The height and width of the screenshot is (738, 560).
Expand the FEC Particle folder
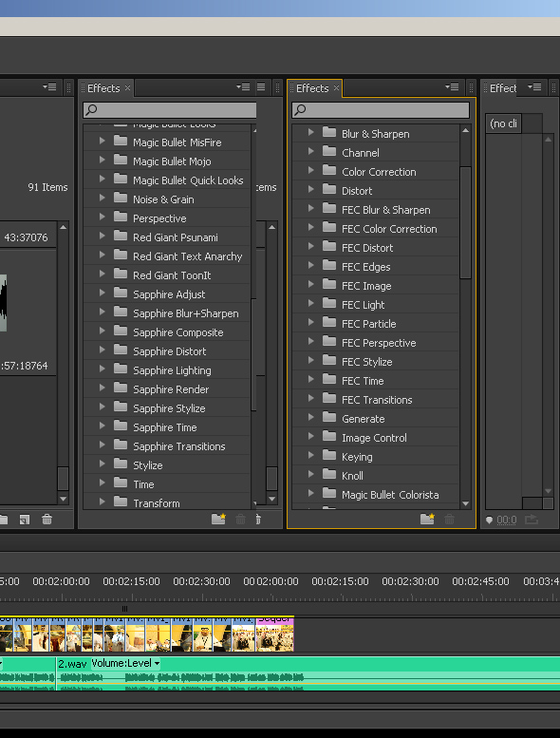[x=310, y=322]
